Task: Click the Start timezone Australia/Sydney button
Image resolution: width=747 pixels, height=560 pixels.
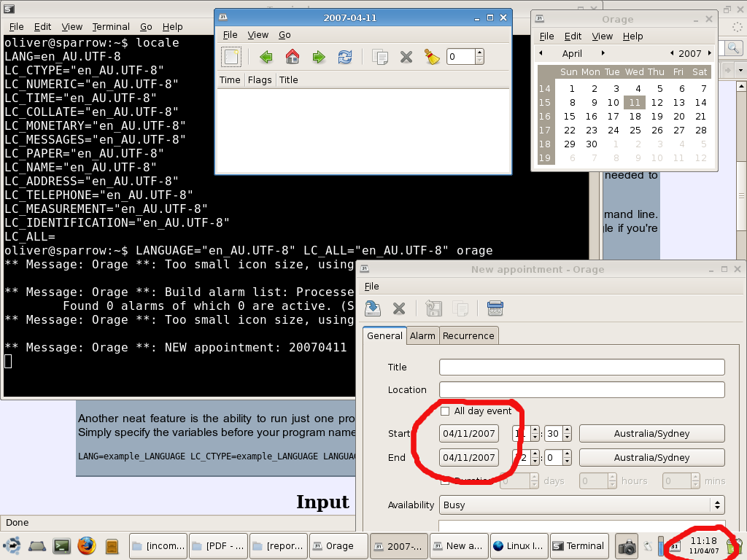Action: tap(651, 434)
